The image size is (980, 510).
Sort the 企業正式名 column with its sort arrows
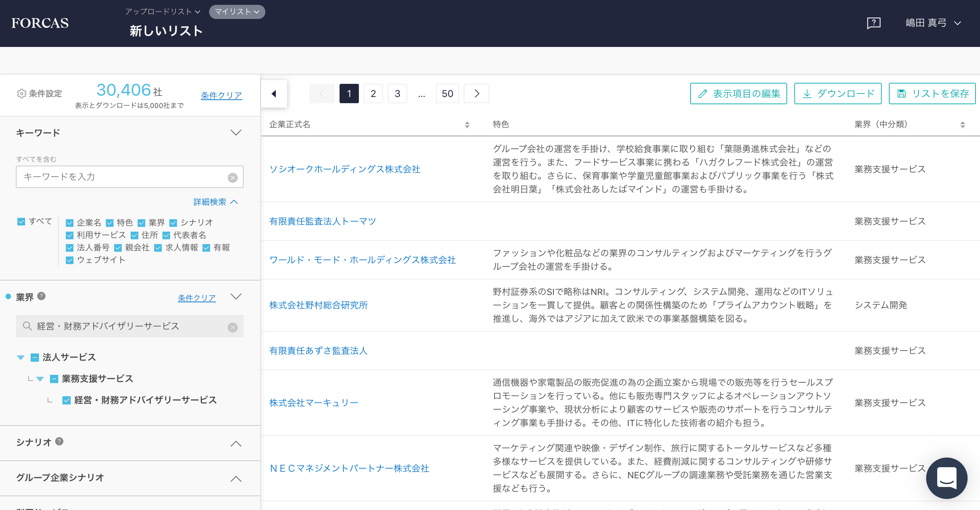(467, 124)
